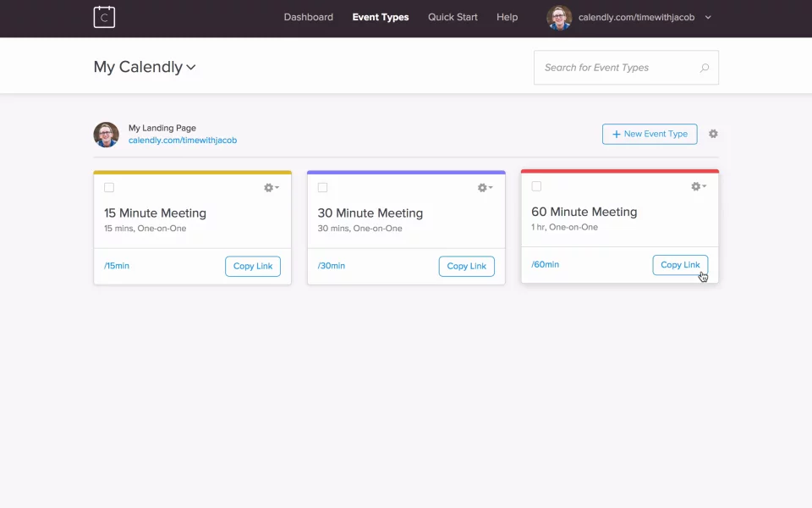The image size is (812, 508).
Task: Open the Dashboard tab
Action: coord(308,17)
